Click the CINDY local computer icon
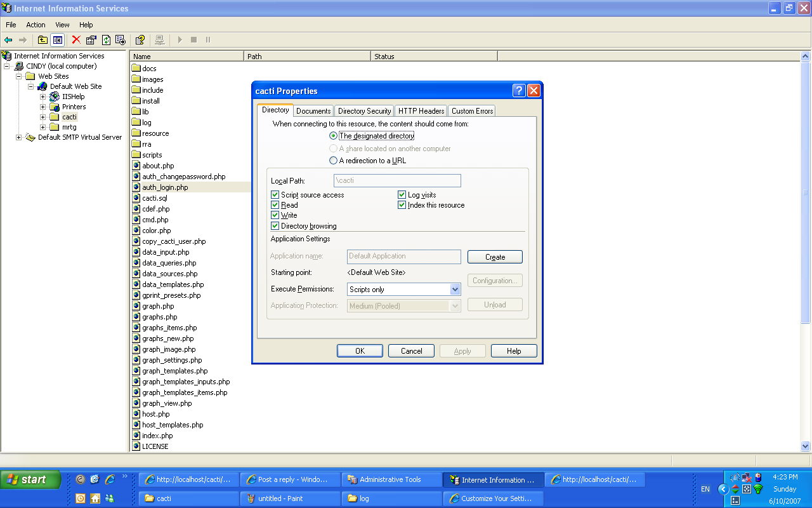This screenshot has height=508, width=812. click(19, 66)
